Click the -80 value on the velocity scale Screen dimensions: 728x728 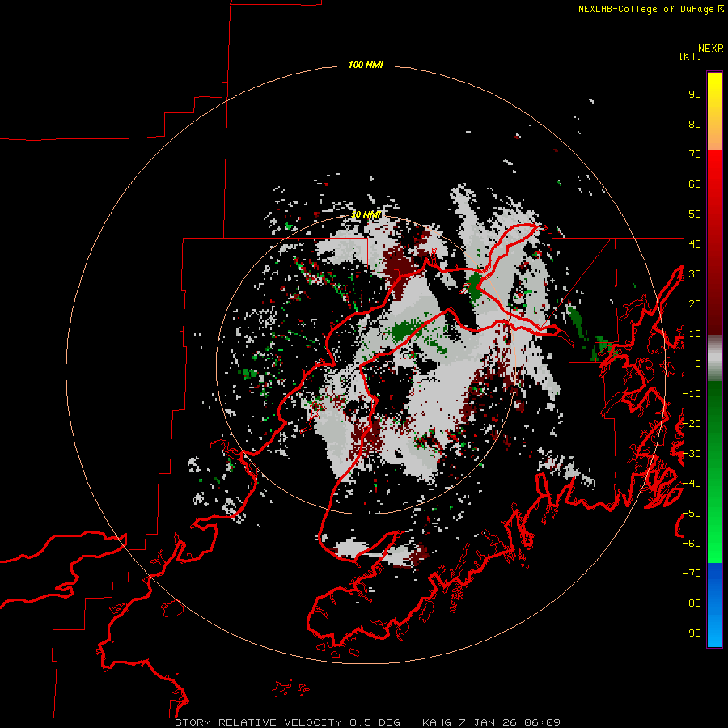point(692,603)
